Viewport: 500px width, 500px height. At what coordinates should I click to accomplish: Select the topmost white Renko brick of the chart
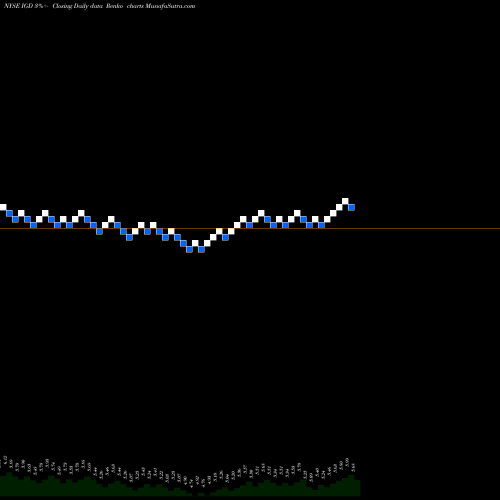click(345, 201)
